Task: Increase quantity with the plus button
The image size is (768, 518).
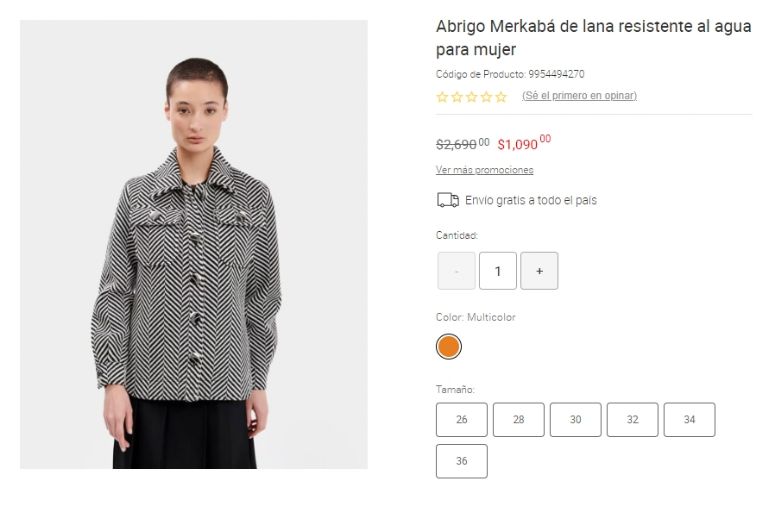Action: (x=539, y=271)
